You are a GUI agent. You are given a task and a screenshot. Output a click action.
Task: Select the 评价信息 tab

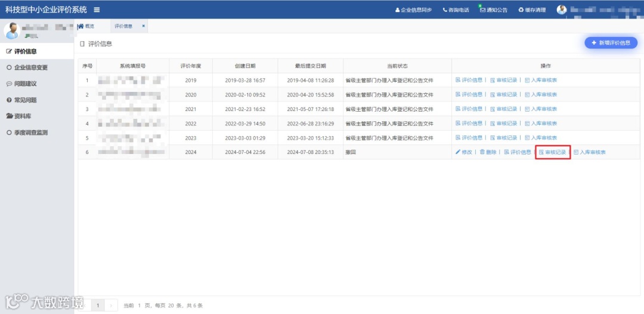click(123, 26)
